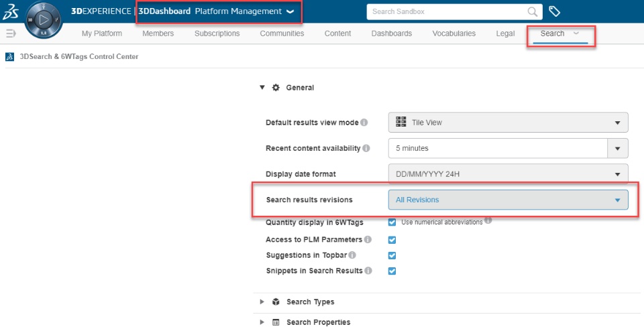Uncheck Use numerical abbreviations checkbox
This screenshot has width=644, height=335.
click(392, 222)
